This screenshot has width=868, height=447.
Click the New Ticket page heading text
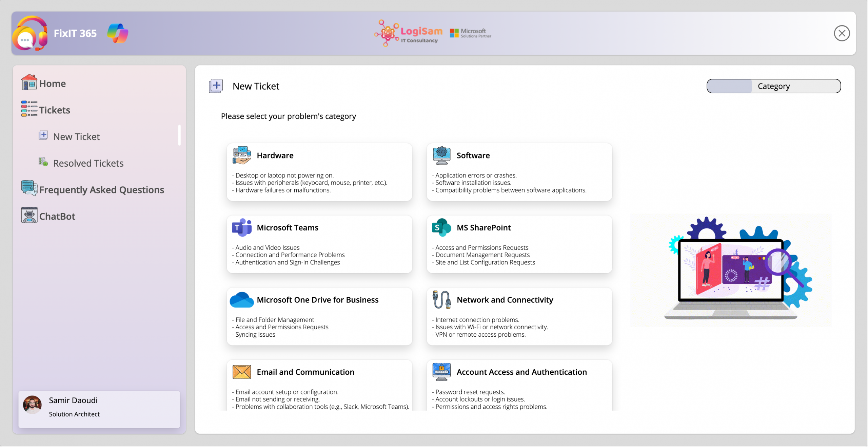click(256, 86)
